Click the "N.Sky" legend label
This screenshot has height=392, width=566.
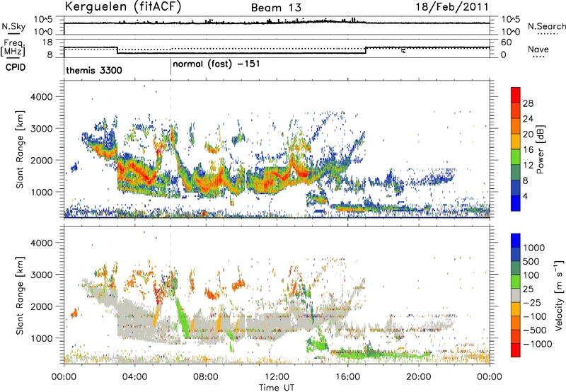click(13, 26)
